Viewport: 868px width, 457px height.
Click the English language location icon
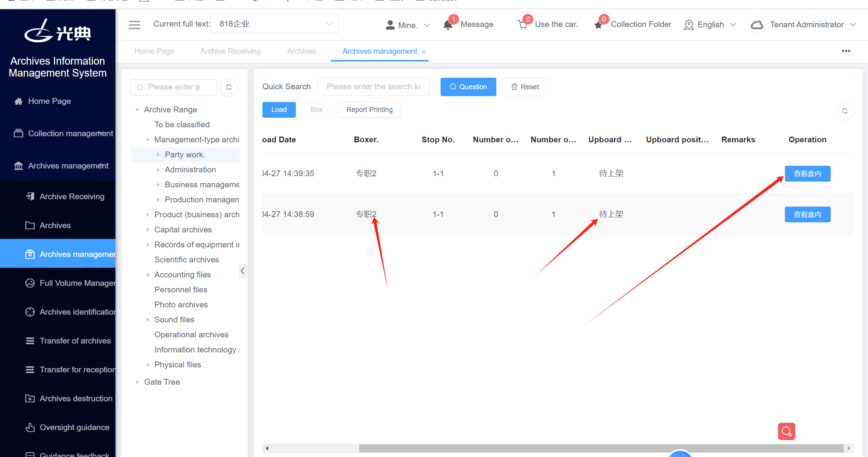click(x=688, y=25)
